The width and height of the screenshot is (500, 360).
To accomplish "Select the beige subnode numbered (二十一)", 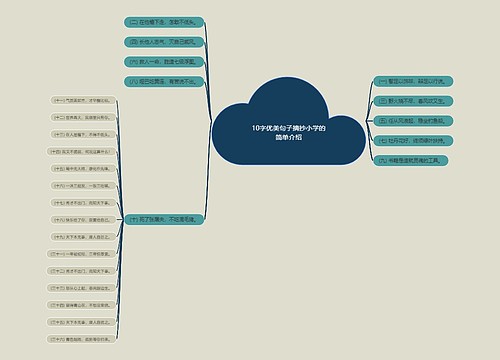I will [x=81, y=254].
